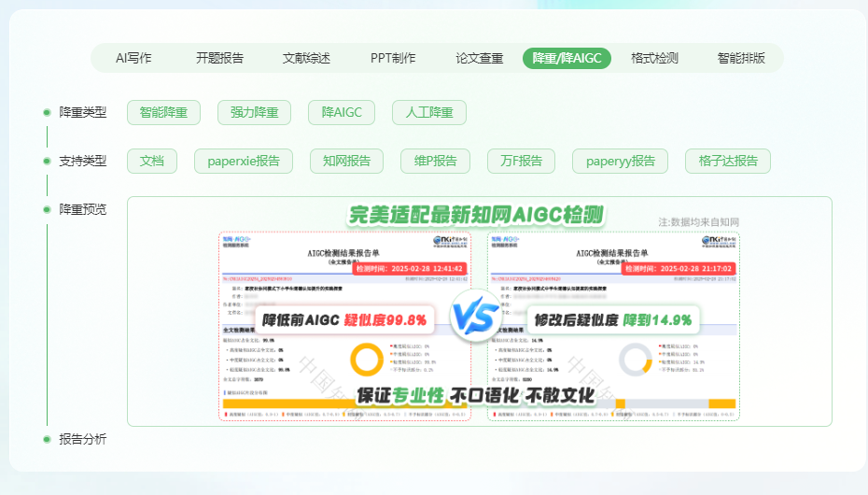
Task: Click the paperxie报告 tag
Action: coord(244,161)
